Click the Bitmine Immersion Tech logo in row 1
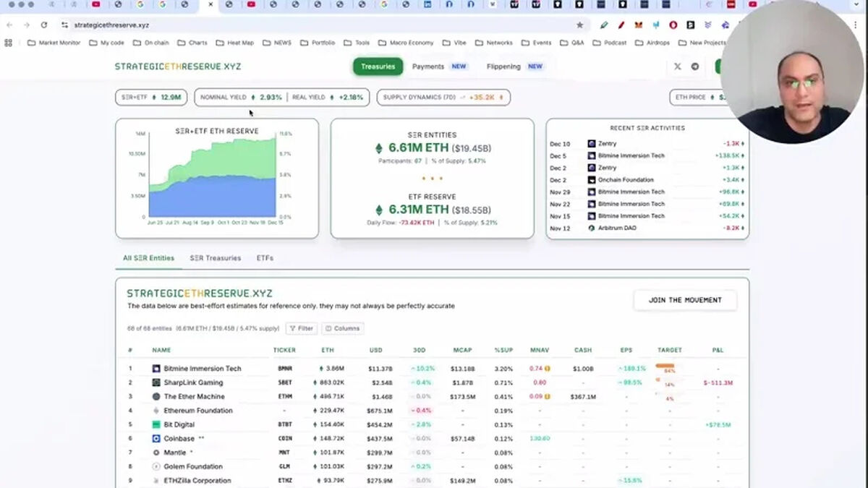The height and width of the screenshot is (488, 868). (x=156, y=369)
